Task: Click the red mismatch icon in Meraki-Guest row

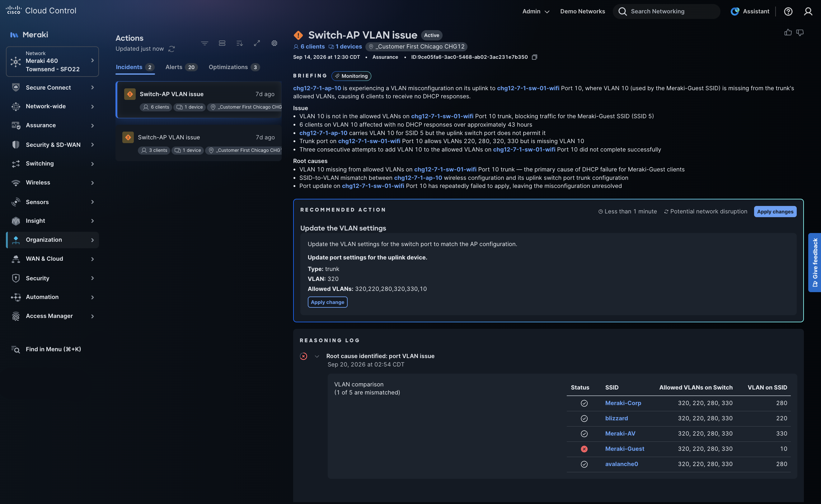Action: point(584,449)
